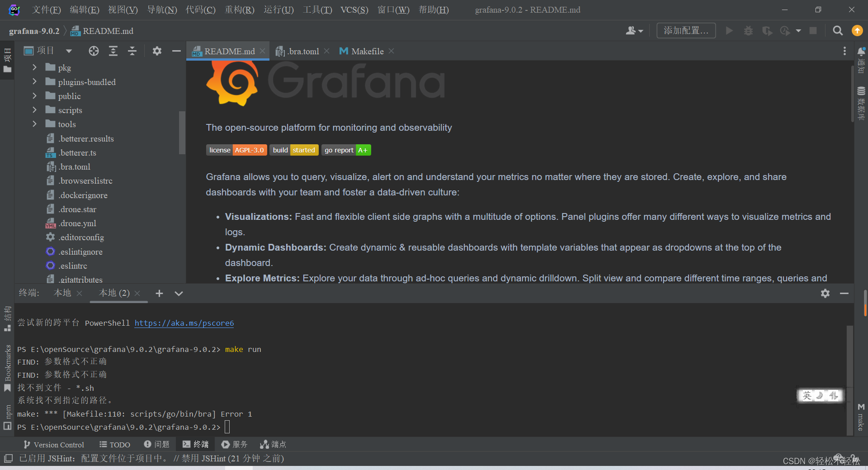This screenshot has height=470, width=868.
Task: Close the README.md tab
Action: click(262, 51)
